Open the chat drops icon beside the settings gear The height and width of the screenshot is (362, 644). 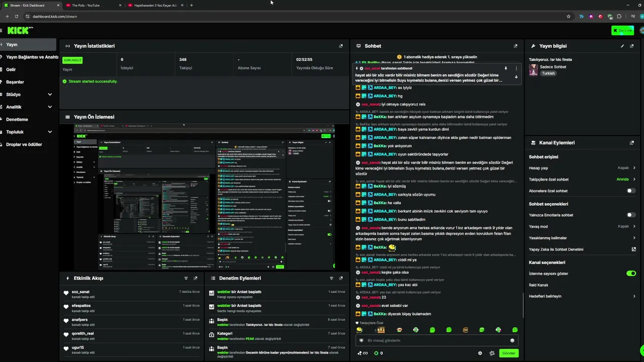pos(492,353)
